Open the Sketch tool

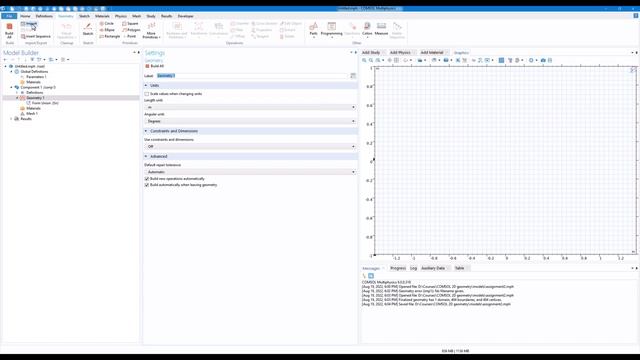[x=88, y=29]
